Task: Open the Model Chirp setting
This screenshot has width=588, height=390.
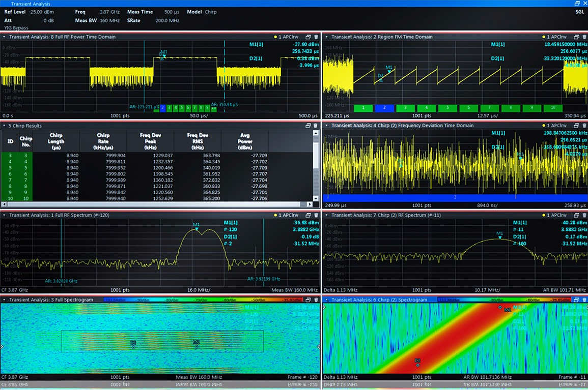Action: [202, 12]
